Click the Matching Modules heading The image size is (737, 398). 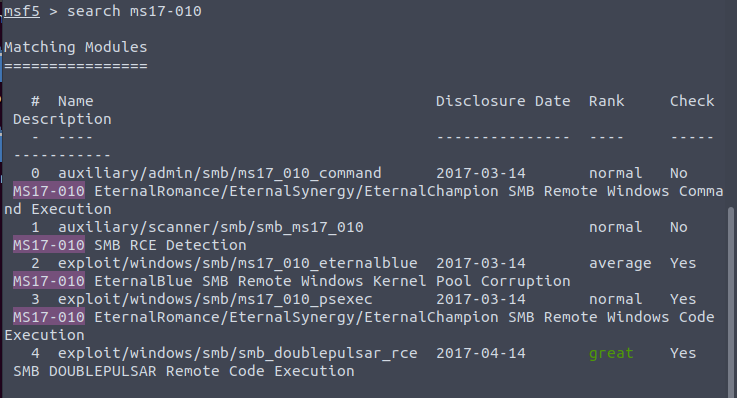click(x=76, y=47)
